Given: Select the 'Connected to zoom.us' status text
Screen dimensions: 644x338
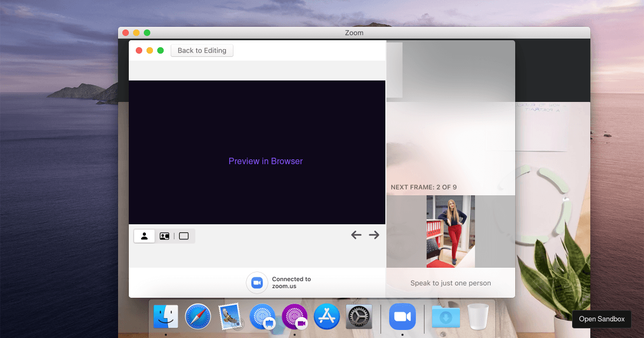Looking at the screenshot, I should (291, 283).
